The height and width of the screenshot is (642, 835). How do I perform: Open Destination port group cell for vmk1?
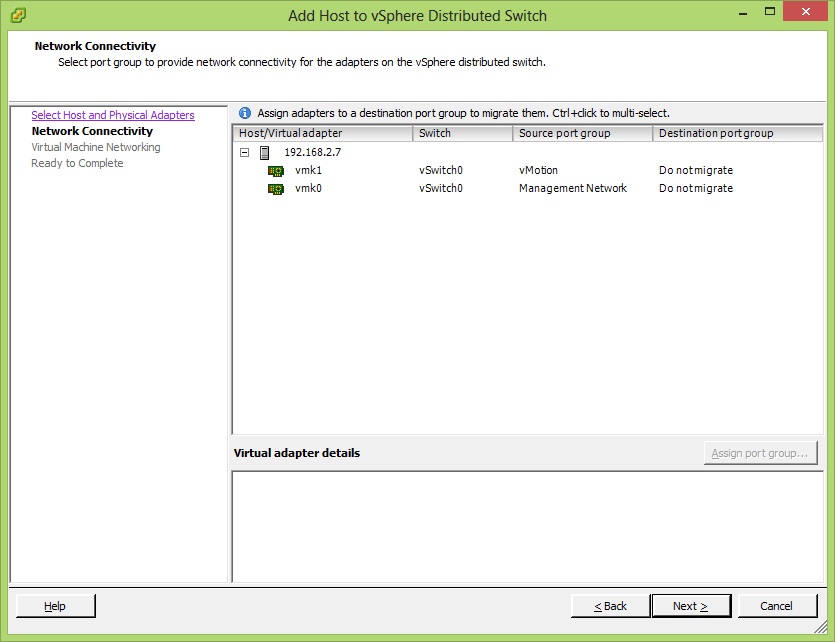[696, 171]
